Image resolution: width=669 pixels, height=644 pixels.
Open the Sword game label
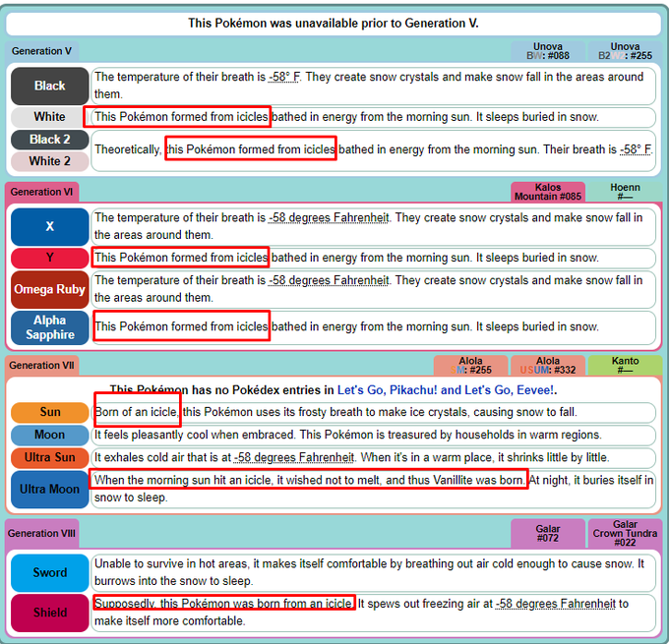pyautogui.click(x=50, y=573)
